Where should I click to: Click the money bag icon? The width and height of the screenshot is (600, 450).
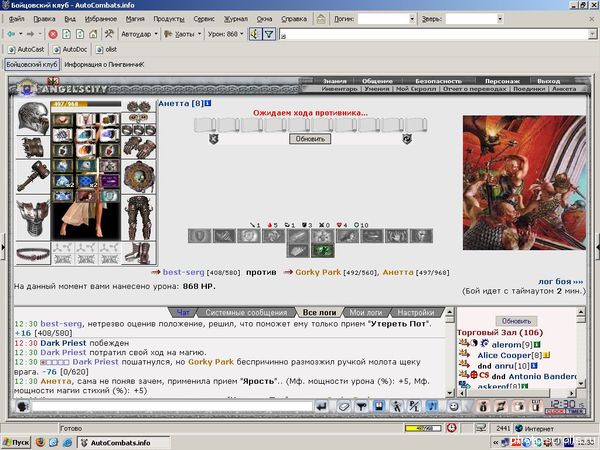pyautogui.click(x=483, y=406)
